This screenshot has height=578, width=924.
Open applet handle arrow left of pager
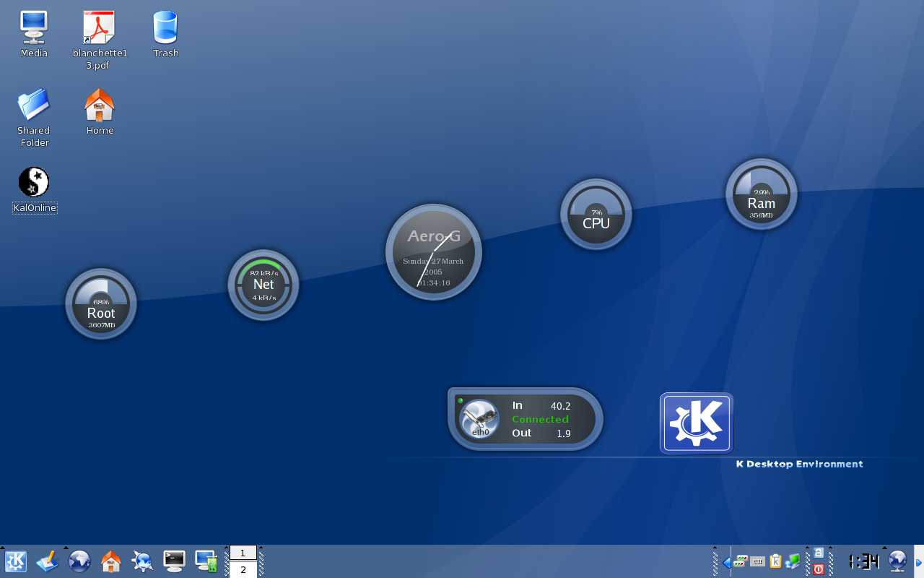coord(225,548)
